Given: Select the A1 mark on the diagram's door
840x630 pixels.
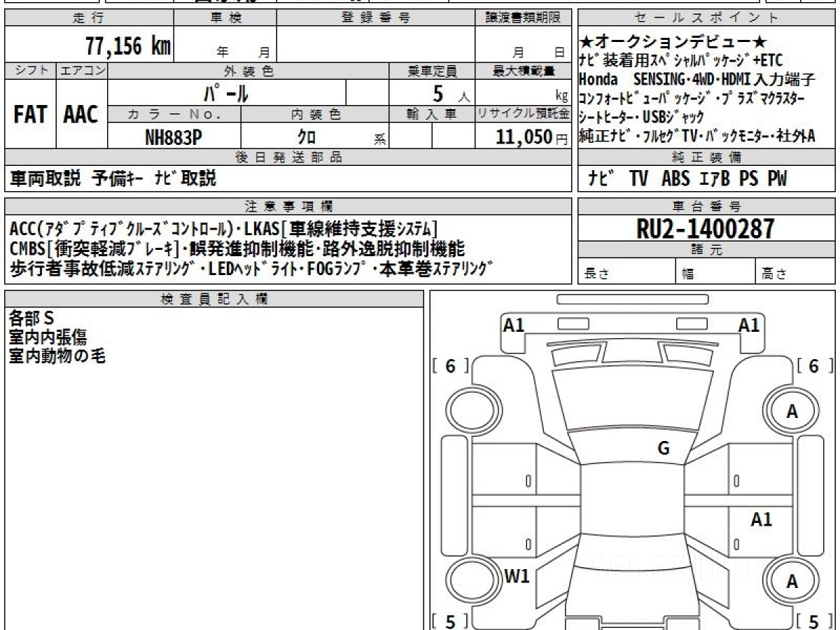Looking at the screenshot, I should coord(761,520).
